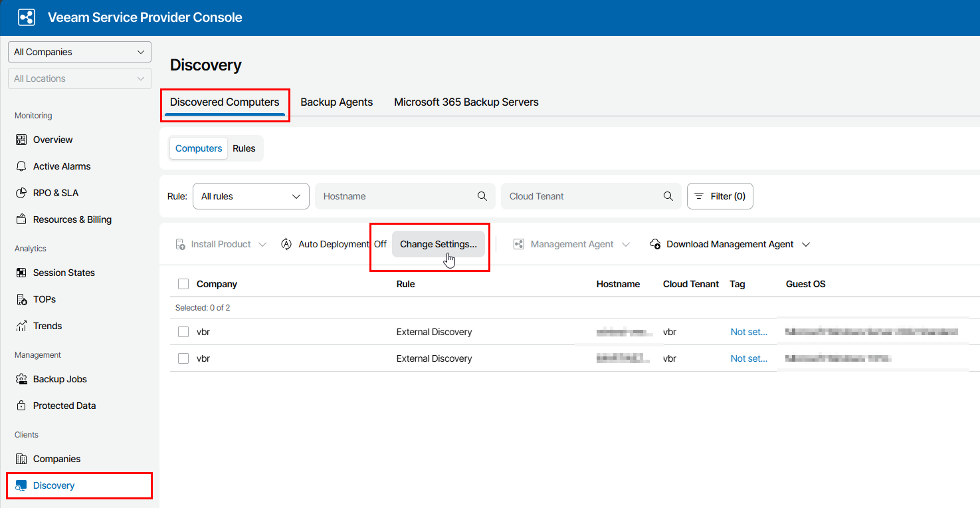
Task: Click the search icon in Hostname field
Action: [482, 196]
